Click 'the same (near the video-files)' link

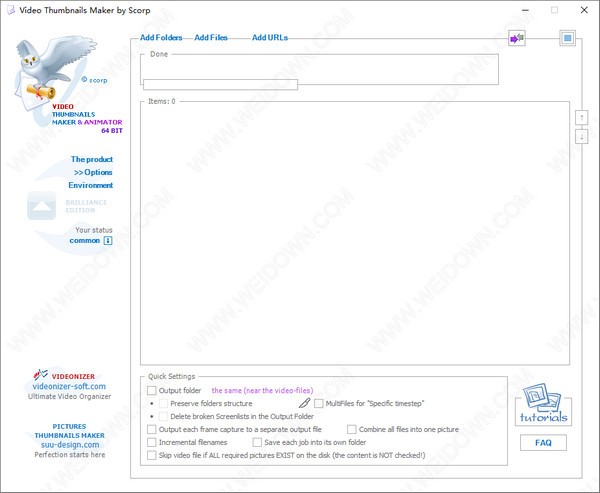tap(262, 390)
